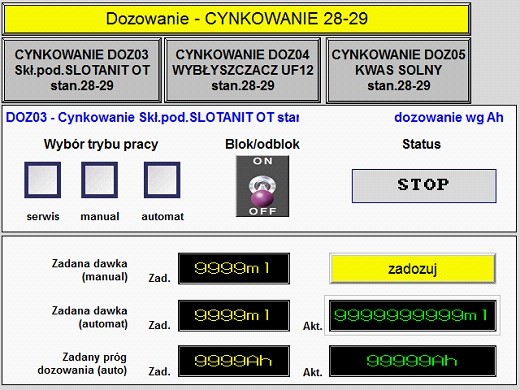Image resolution: width=520 pixels, height=390 pixels.
Task: Select the automat mode checkbox
Action: click(x=162, y=180)
